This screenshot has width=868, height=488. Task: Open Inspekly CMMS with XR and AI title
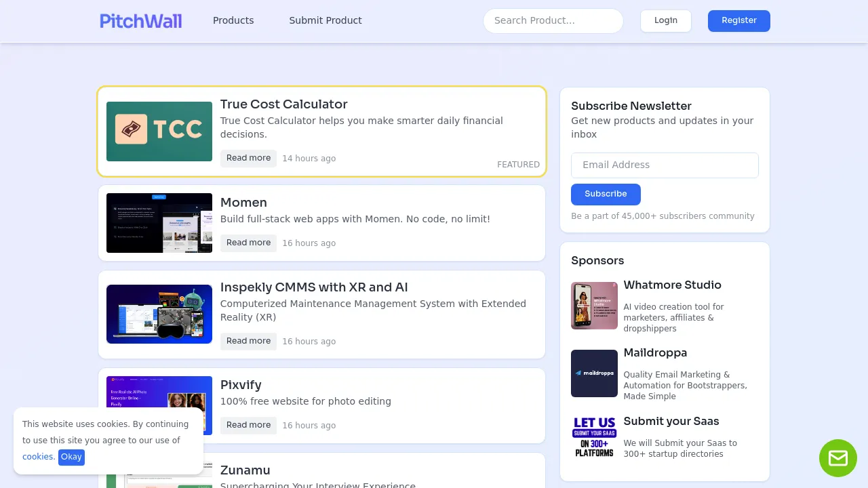pos(314,287)
